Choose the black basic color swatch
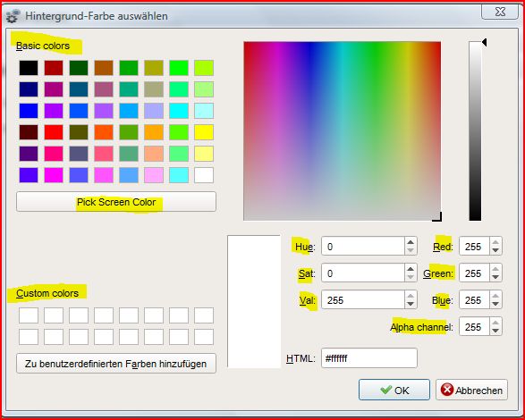Viewport: 525px width, 420px height. [29, 68]
